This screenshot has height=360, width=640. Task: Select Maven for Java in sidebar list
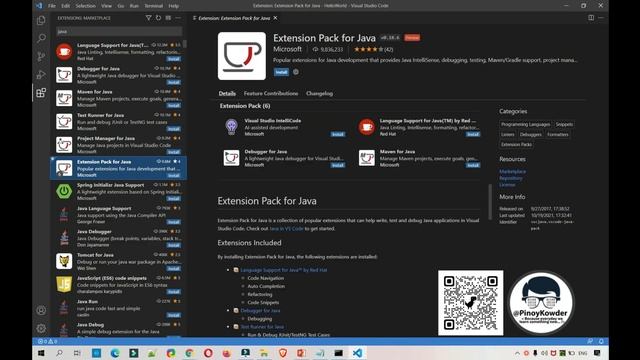(118, 98)
